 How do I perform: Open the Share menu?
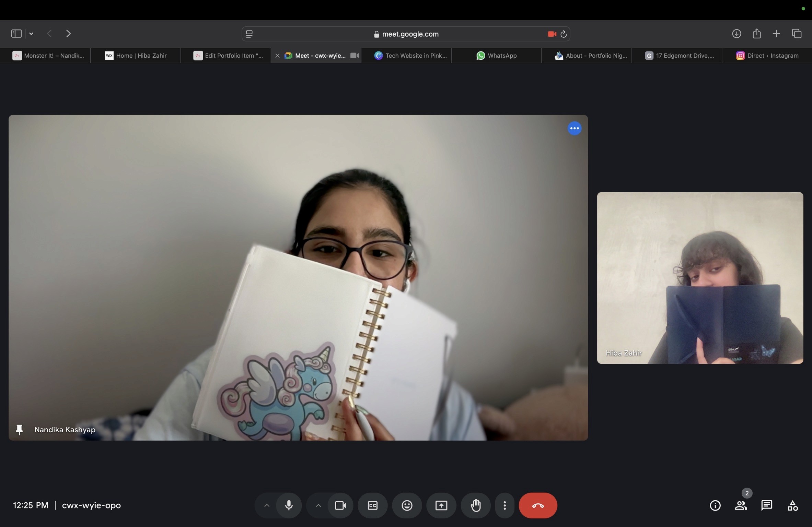[757, 33]
